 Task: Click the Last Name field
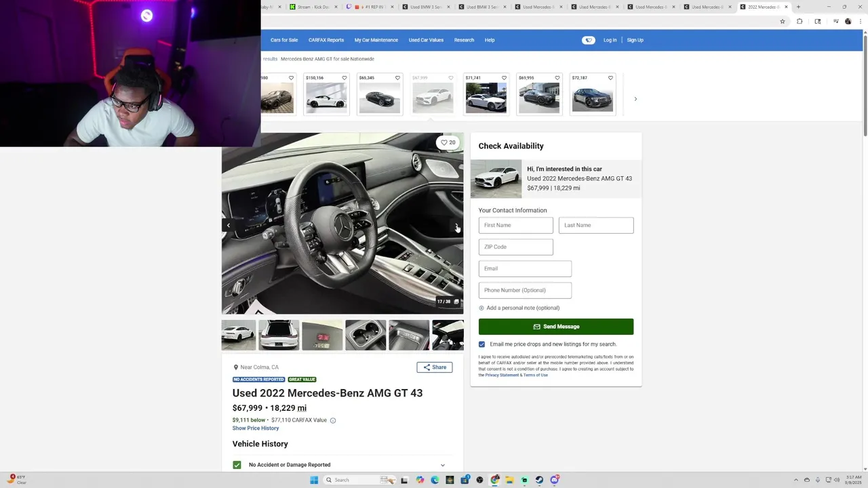coord(596,225)
